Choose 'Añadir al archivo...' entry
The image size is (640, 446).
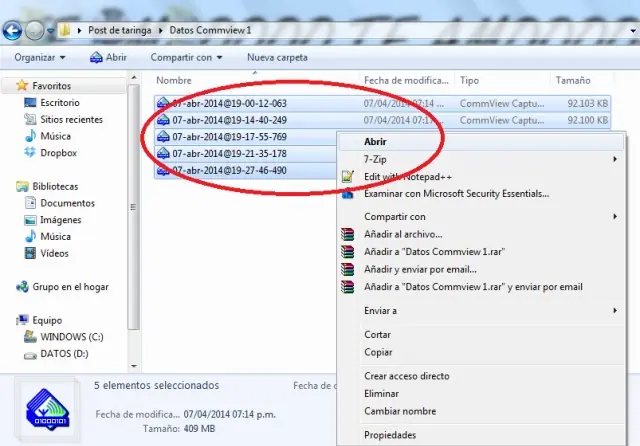click(x=482, y=234)
